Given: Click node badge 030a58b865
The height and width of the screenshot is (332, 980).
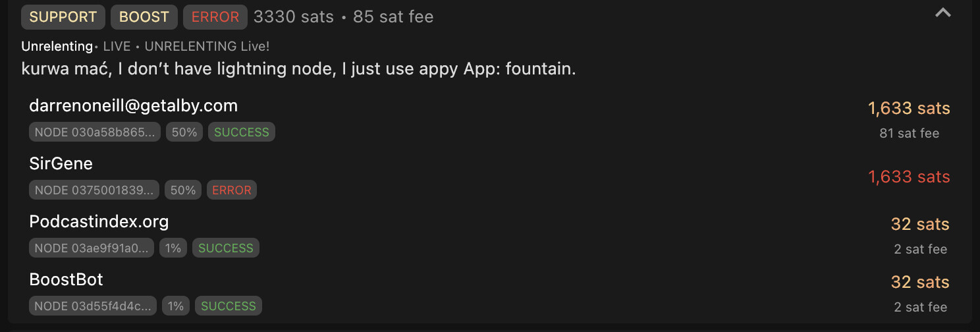Looking at the screenshot, I should [95, 132].
